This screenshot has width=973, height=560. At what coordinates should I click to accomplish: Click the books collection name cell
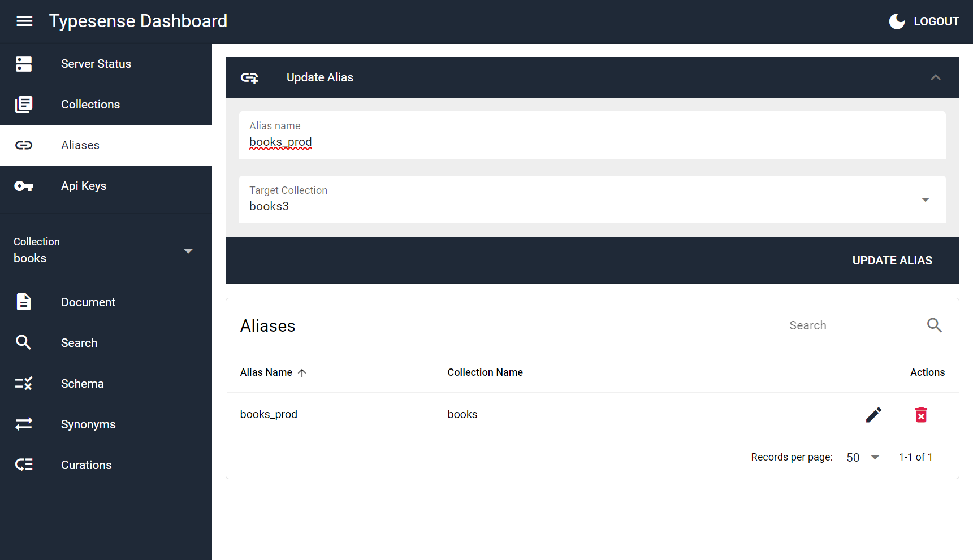pos(462,414)
